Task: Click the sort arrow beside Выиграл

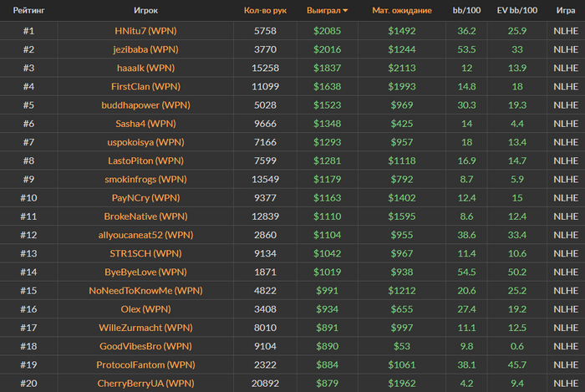Action: pyautogui.click(x=345, y=11)
